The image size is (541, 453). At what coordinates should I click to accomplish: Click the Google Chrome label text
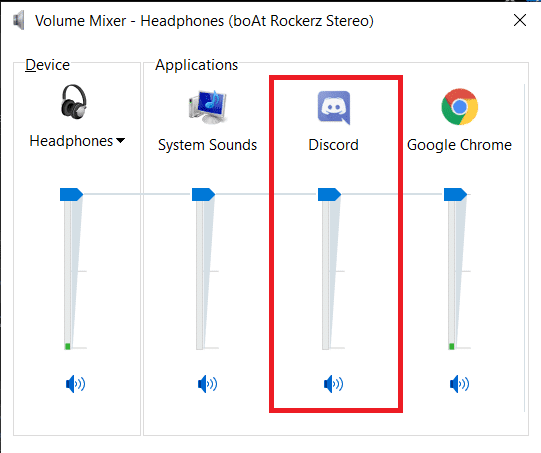tap(459, 145)
